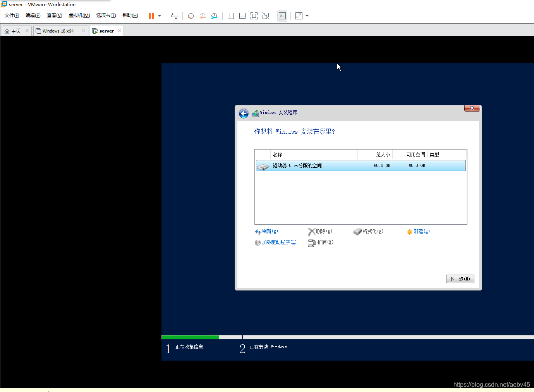Enter full screen mode icon
This screenshot has height=392, width=534.
click(x=254, y=16)
